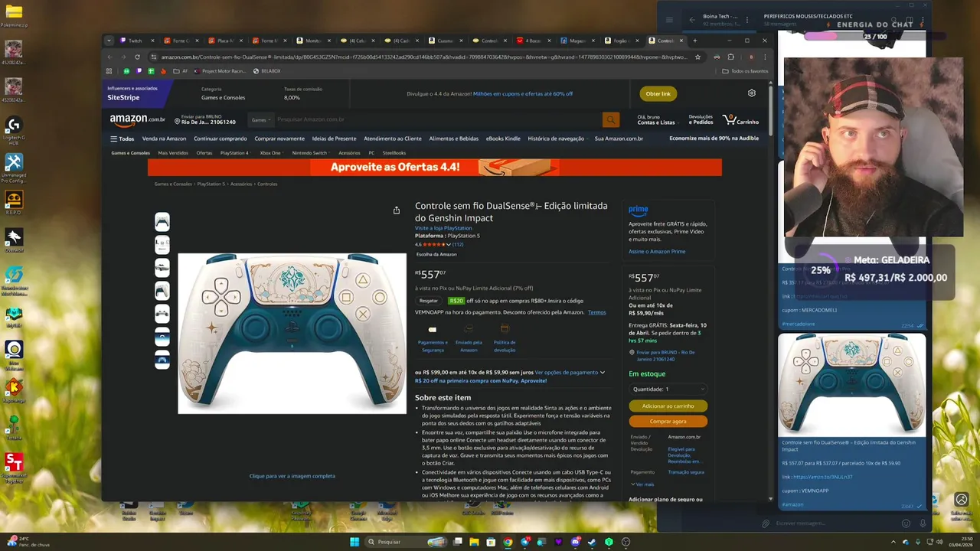
Task: Click the Logitech G HUB desktop icon
Action: [14, 130]
